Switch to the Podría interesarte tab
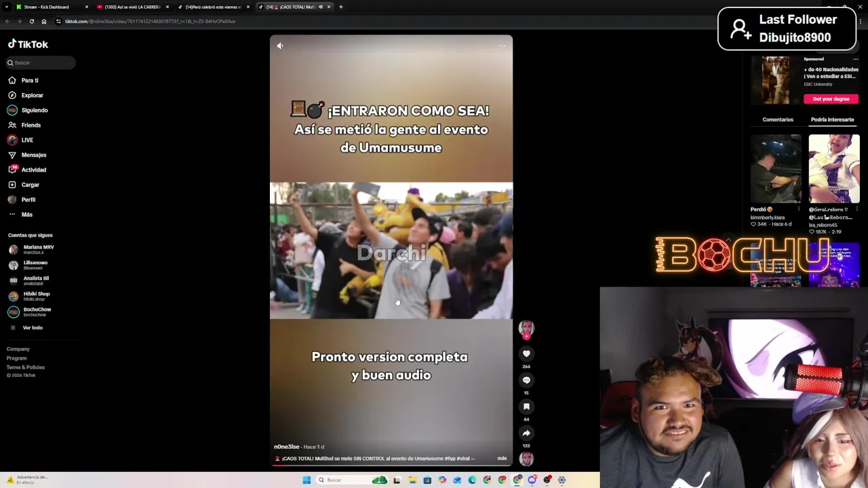Screen dimensions: 868x488 coord(832,119)
